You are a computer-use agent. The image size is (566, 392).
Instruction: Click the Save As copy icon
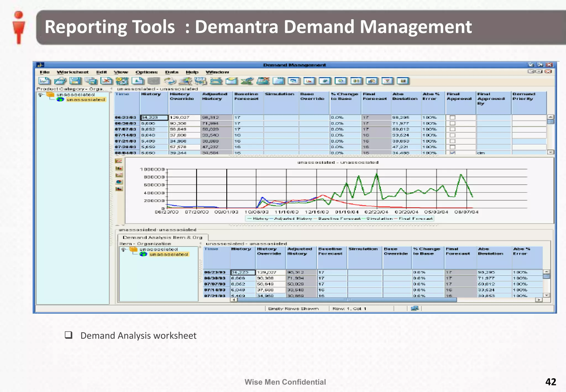pos(91,81)
